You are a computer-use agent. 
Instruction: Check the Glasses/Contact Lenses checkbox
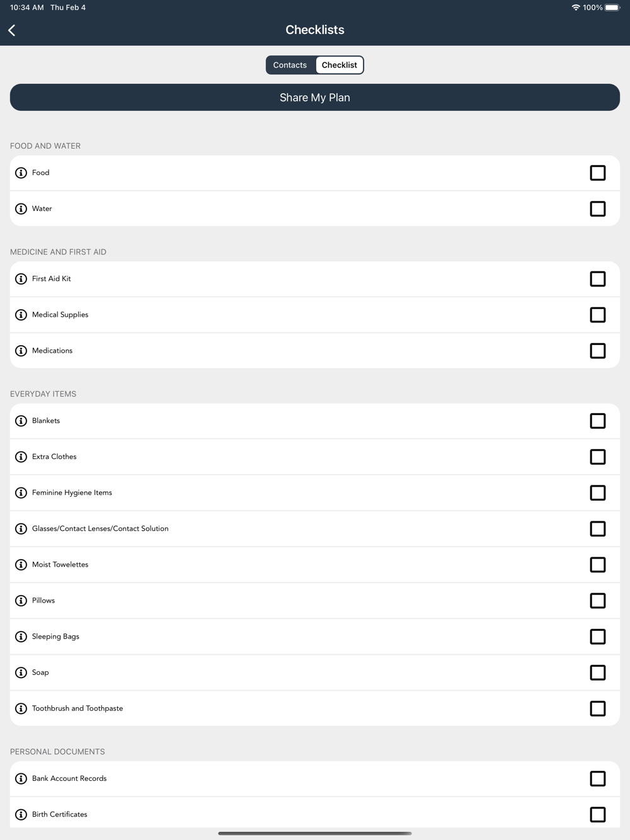click(x=598, y=528)
